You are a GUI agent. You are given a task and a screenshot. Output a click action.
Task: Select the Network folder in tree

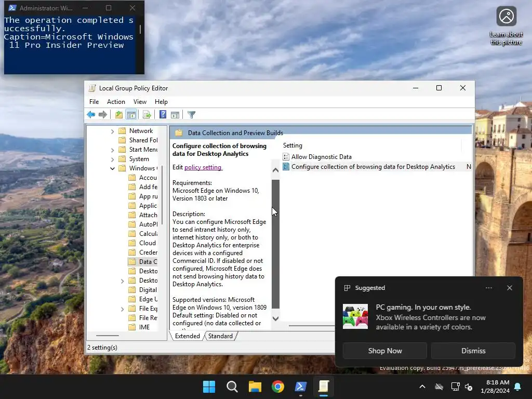(x=141, y=131)
